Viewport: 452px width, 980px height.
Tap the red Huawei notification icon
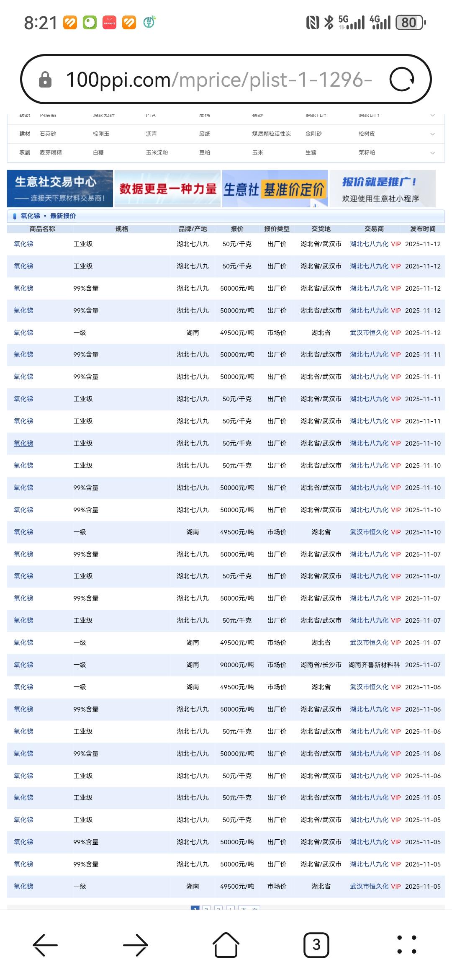point(109,22)
